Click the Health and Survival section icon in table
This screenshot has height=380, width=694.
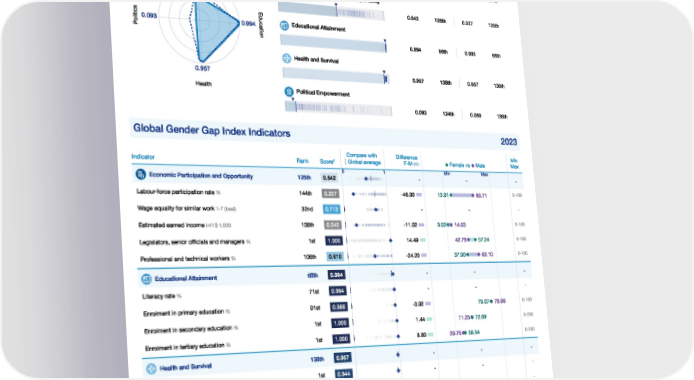pos(151,368)
